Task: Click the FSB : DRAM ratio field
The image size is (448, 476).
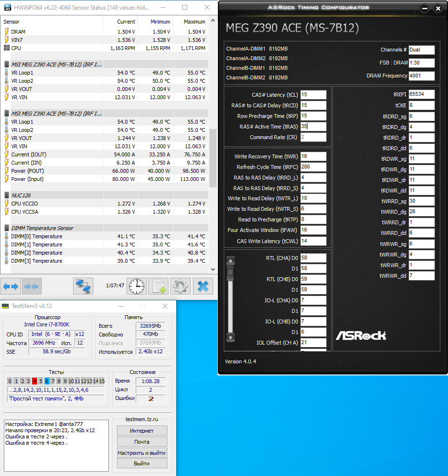Action: 422,63
